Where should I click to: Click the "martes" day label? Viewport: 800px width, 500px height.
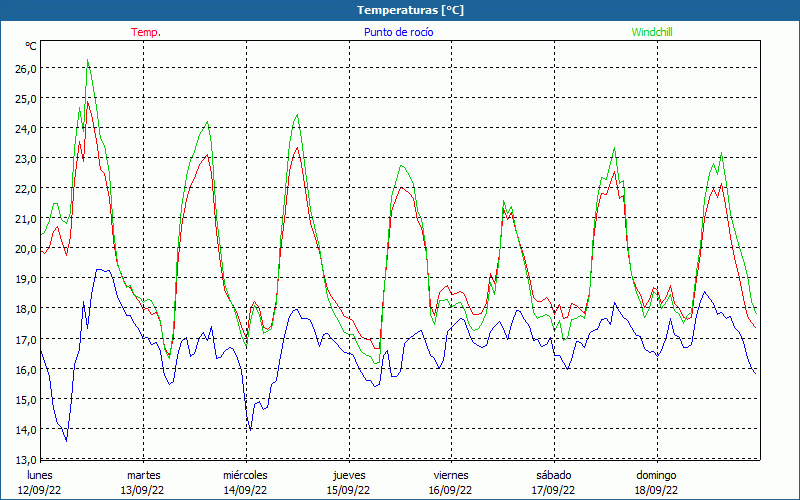tap(143, 475)
